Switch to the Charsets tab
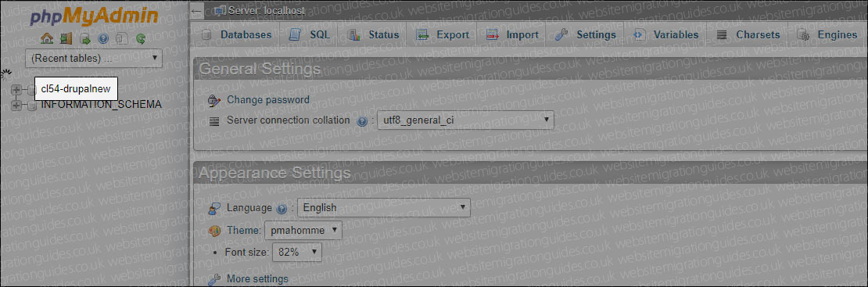868x287 pixels. pyautogui.click(x=748, y=35)
